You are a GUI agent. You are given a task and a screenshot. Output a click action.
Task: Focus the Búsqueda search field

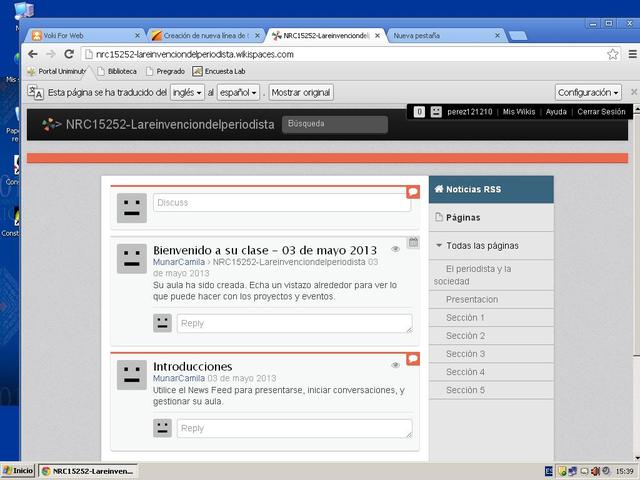click(335, 124)
